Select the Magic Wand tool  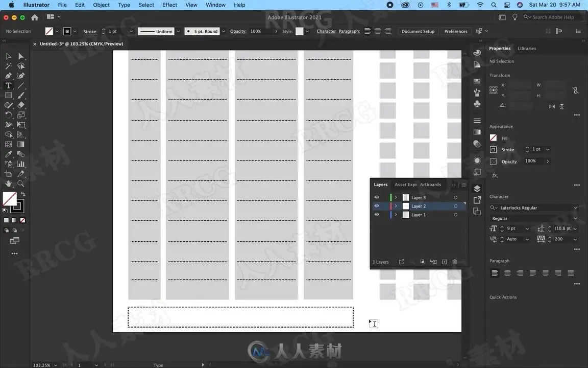tap(8, 66)
